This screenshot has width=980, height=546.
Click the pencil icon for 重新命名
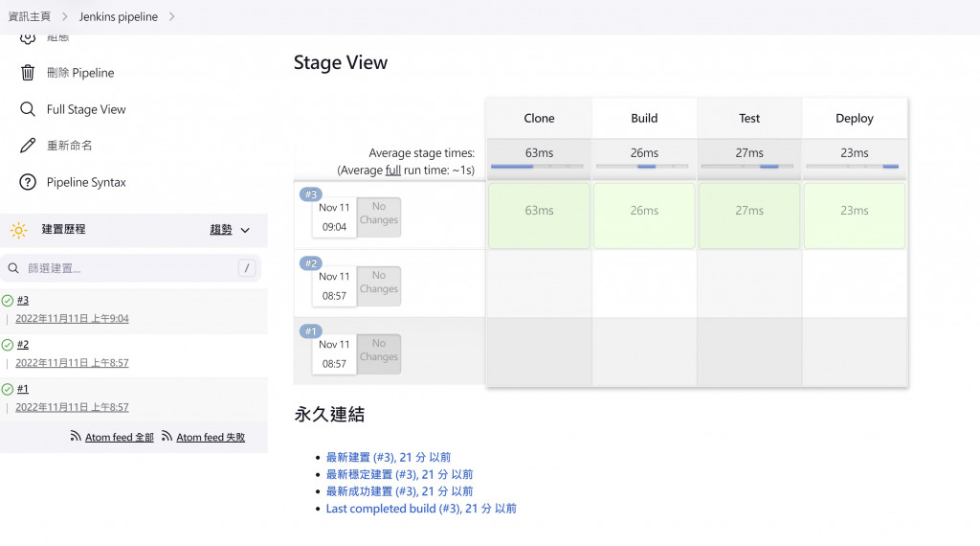(28, 146)
